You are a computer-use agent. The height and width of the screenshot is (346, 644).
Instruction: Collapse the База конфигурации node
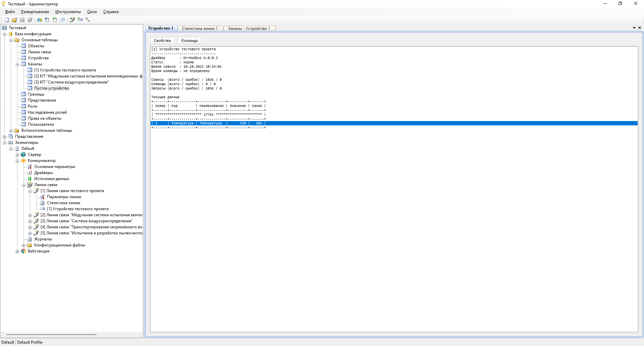pyautogui.click(x=4, y=34)
